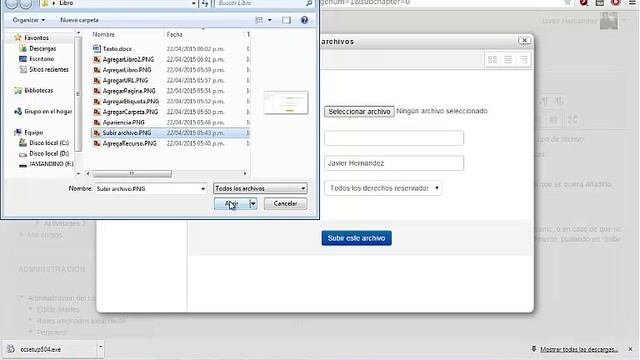Select Grupo en el hogar
640x360 pixels.
click(48, 111)
